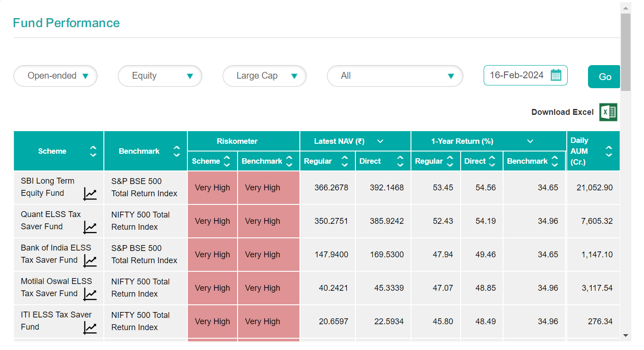
Task: Click the Download Excel link
Action: pyautogui.click(x=562, y=112)
